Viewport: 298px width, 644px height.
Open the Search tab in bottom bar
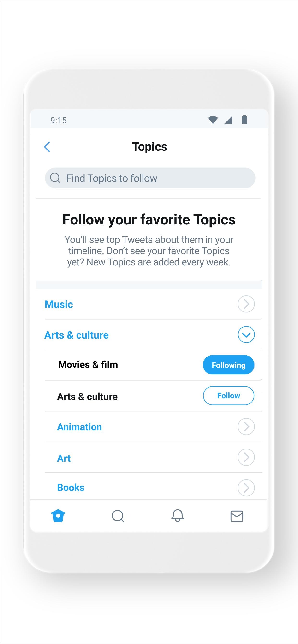118,516
